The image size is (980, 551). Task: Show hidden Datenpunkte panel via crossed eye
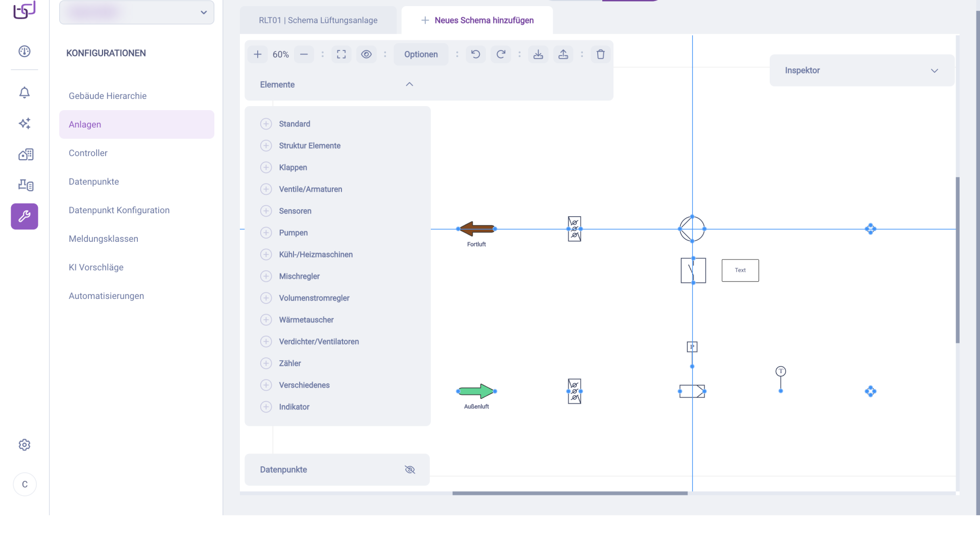coord(409,469)
